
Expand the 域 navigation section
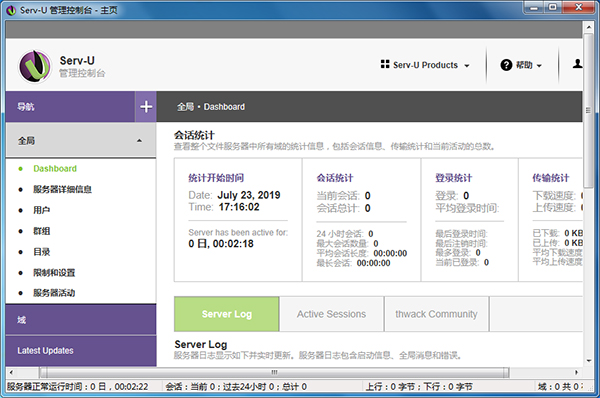point(81,320)
